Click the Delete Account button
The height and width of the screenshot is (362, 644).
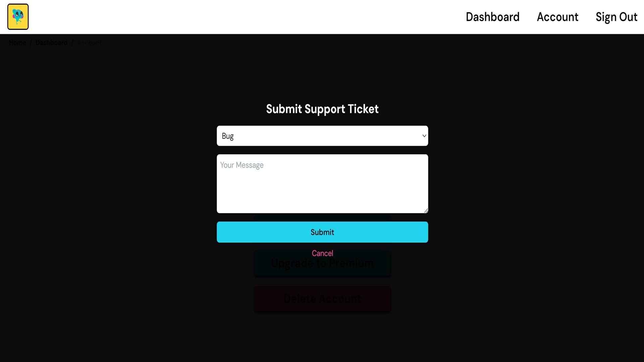[322, 298]
